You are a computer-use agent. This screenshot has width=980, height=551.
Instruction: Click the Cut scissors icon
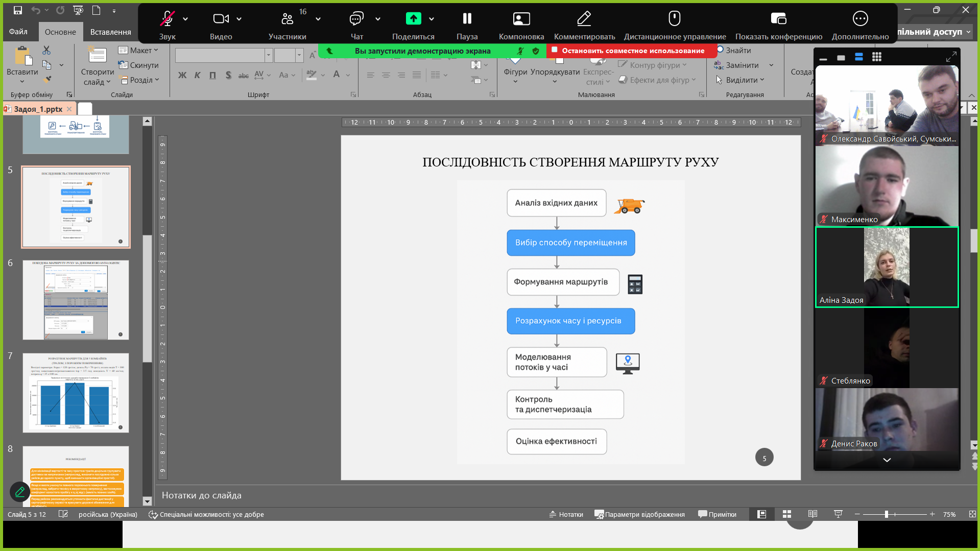(46, 50)
